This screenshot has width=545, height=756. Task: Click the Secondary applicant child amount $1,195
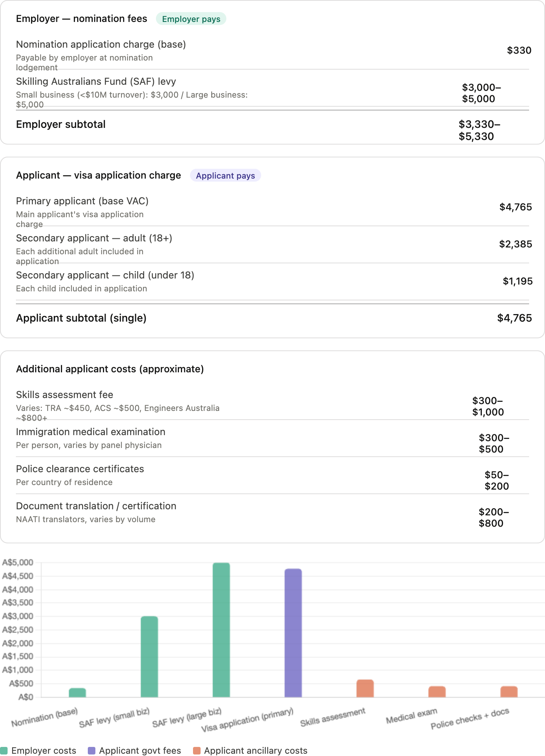point(517,281)
